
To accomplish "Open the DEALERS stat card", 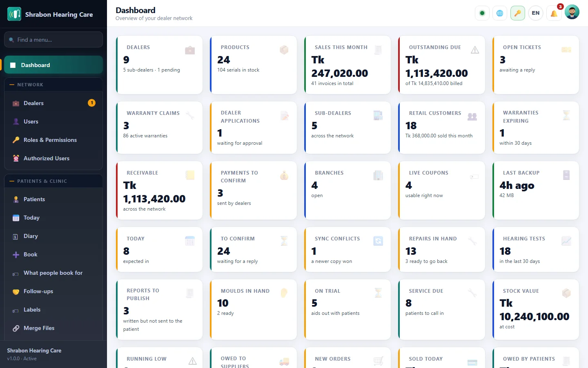I will 159,65.
